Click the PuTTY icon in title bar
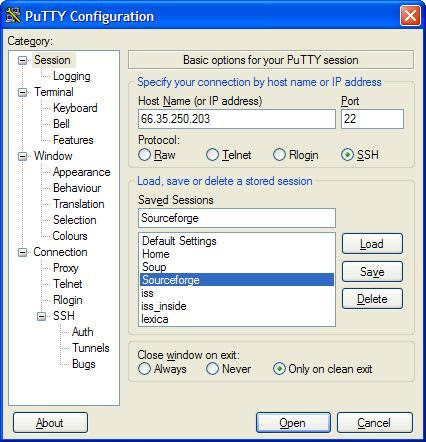The width and height of the screenshot is (426, 442). [x=13, y=15]
